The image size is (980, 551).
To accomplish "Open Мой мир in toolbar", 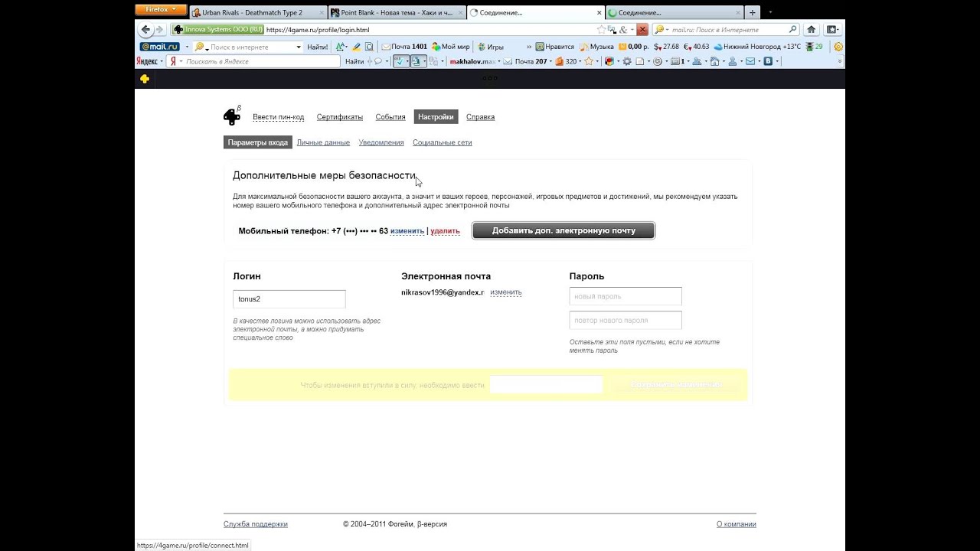I will [451, 47].
